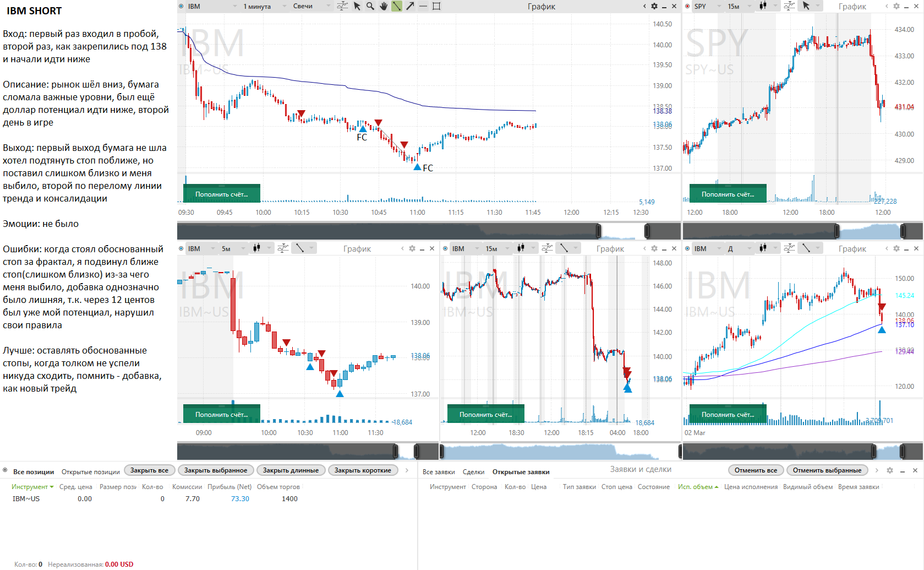This screenshot has width=924, height=570.
Task: Select the trend line drawing tool in the IBM 1-minute chart
Action: [x=396, y=6]
